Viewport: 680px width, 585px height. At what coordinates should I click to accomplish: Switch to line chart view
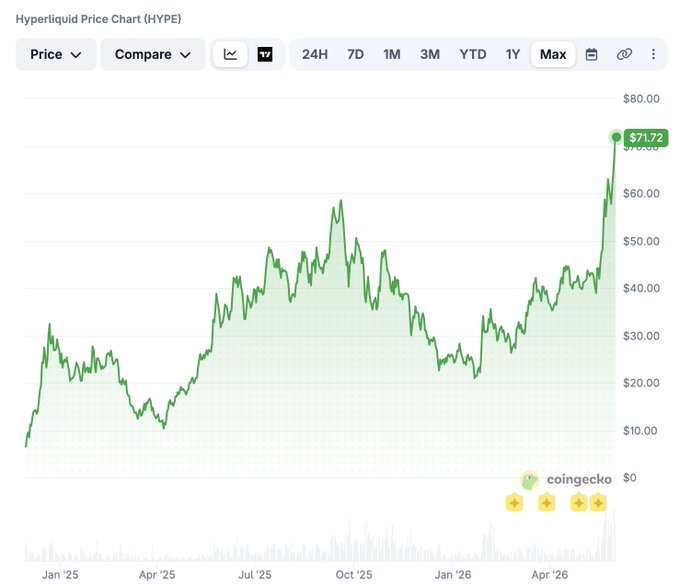[x=230, y=54]
